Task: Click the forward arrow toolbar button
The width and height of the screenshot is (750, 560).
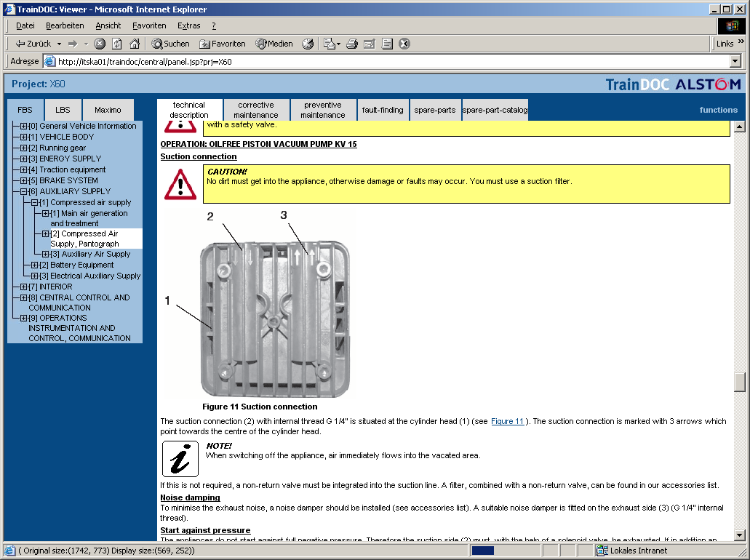Action: coord(73,44)
